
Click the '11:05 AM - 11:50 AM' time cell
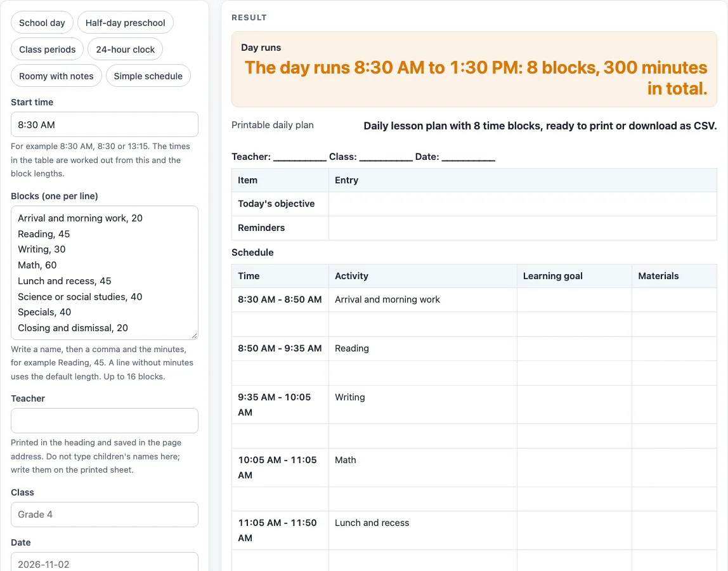click(280, 530)
